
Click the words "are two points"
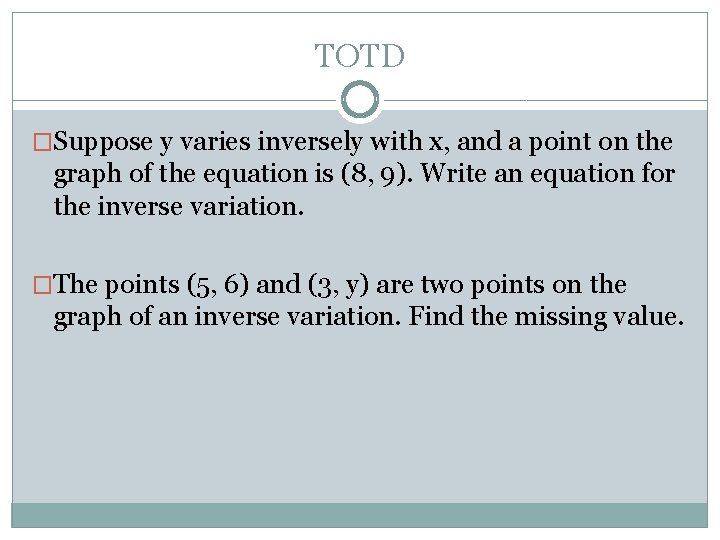461,285
